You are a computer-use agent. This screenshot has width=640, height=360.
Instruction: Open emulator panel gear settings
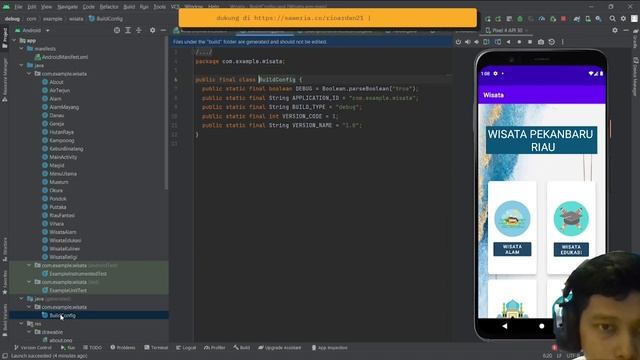click(615, 30)
